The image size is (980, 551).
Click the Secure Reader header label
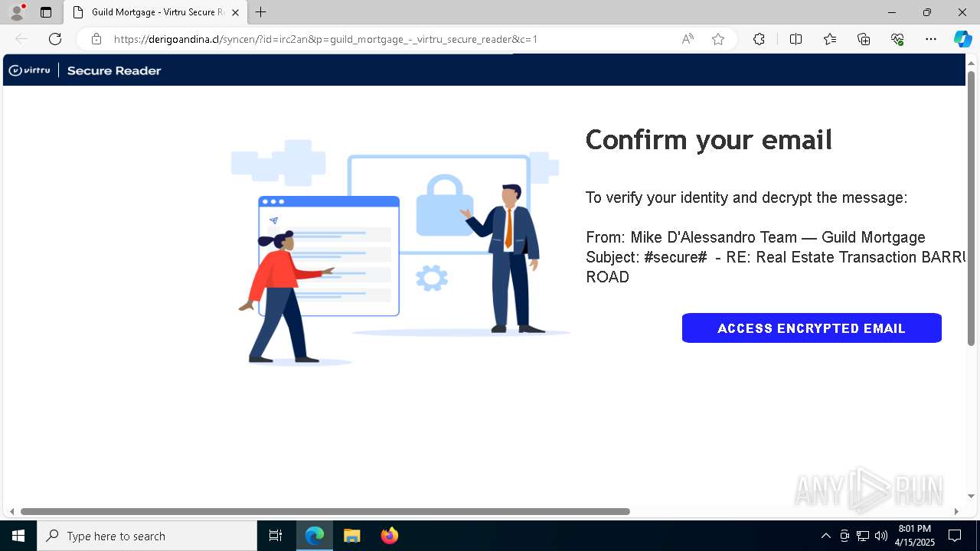click(114, 70)
